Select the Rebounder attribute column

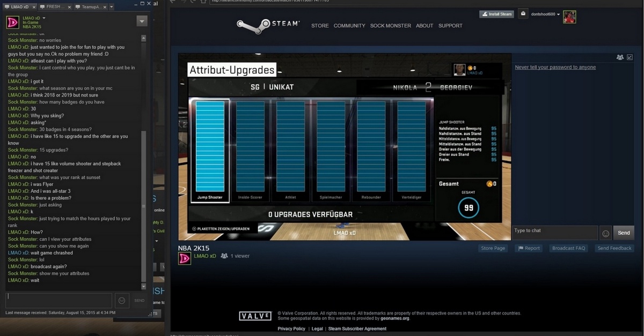tap(371, 150)
